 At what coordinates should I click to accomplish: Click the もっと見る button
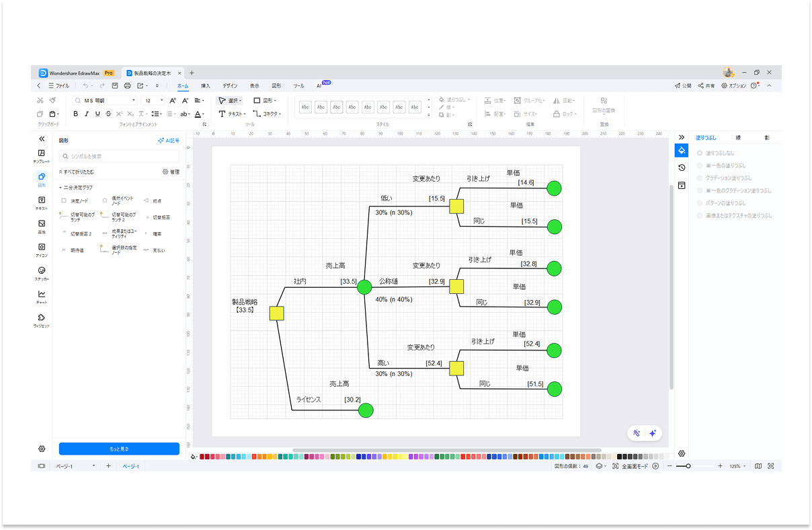119,449
